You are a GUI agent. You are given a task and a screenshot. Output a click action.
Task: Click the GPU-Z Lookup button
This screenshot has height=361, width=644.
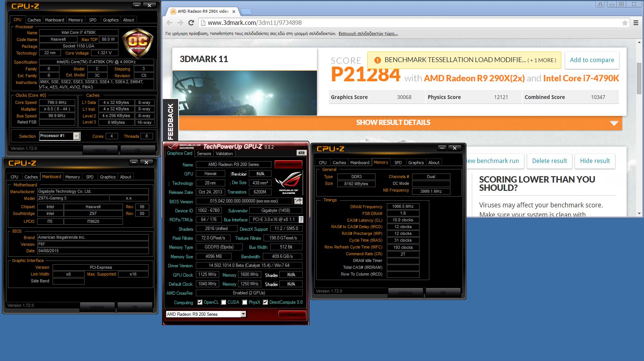[x=288, y=165]
